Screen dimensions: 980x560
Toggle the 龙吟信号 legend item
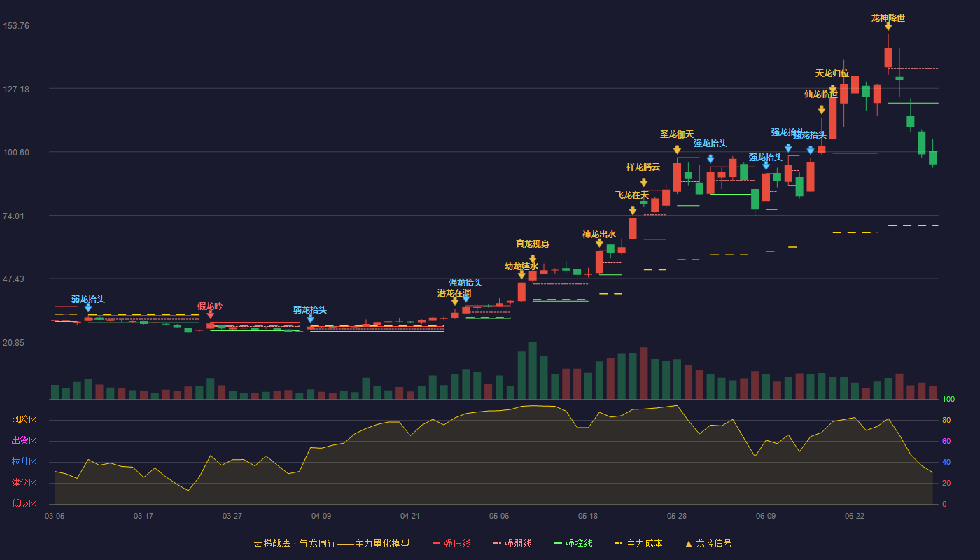pos(708,543)
